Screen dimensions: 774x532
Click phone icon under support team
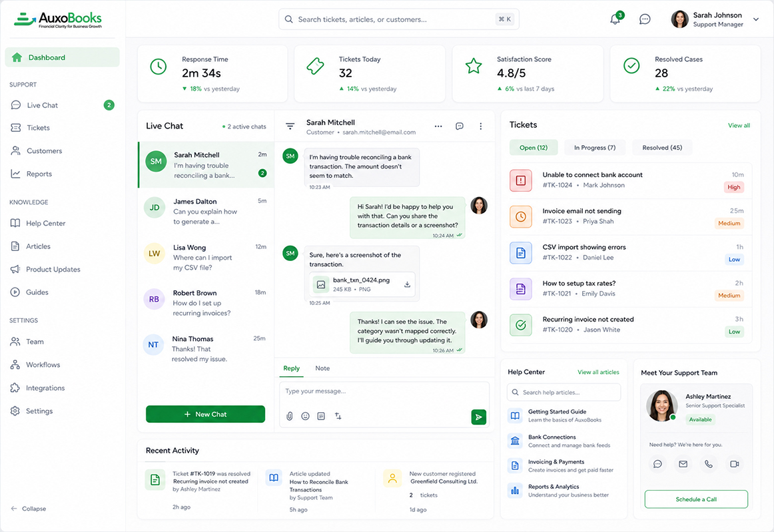[x=709, y=464]
